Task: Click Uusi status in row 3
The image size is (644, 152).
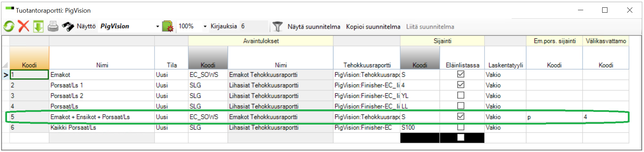Action: click(x=171, y=96)
